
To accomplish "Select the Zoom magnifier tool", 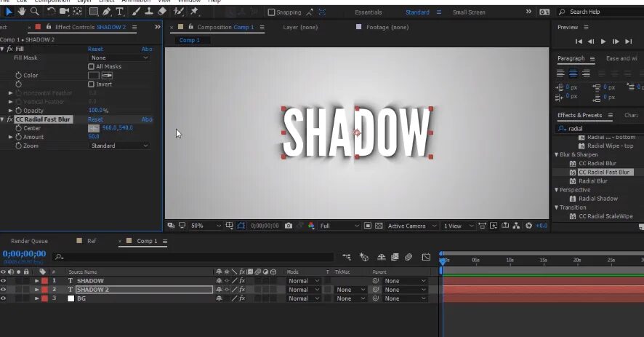I will (x=35, y=12).
